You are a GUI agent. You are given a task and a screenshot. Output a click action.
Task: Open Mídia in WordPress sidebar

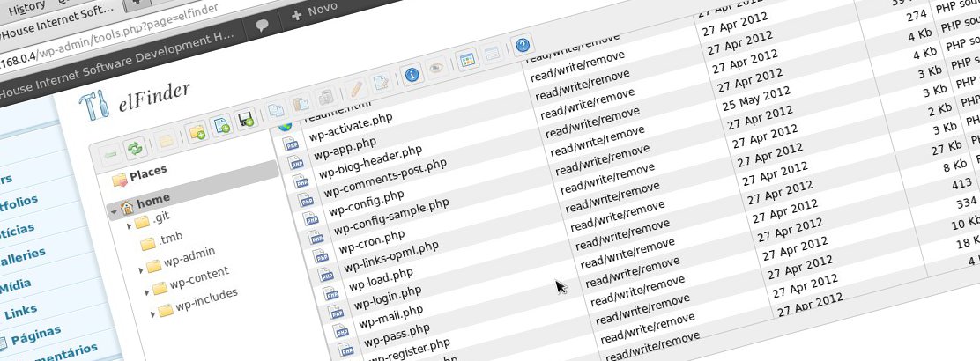click(x=15, y=286)
